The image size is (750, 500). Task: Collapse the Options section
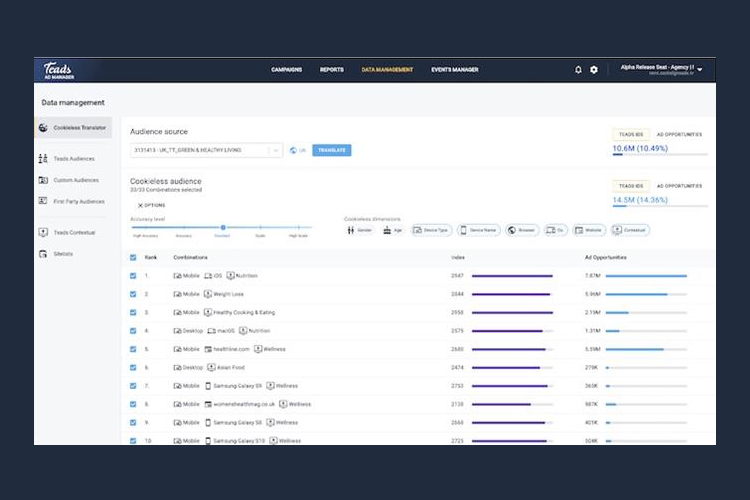[151, 205]
